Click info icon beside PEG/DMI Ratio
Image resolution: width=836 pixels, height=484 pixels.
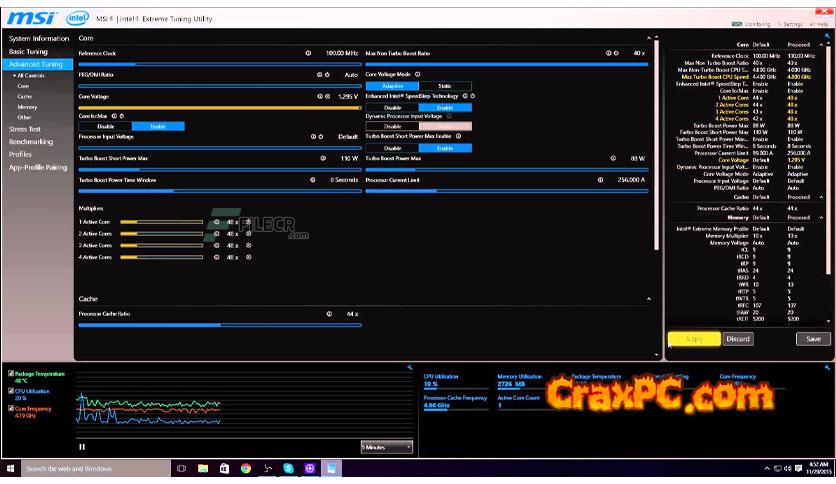point(319,75)
